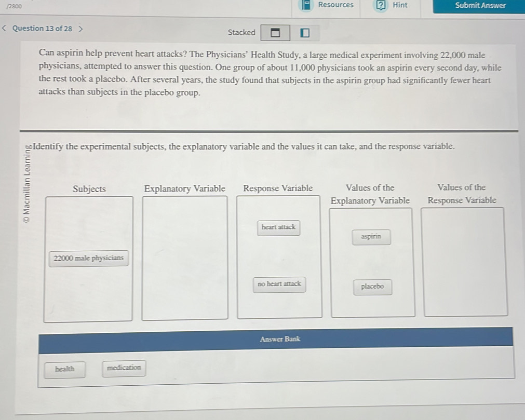Click the 'Question 13 of 28' label
The image size is (525, 420).
[42, 29]
